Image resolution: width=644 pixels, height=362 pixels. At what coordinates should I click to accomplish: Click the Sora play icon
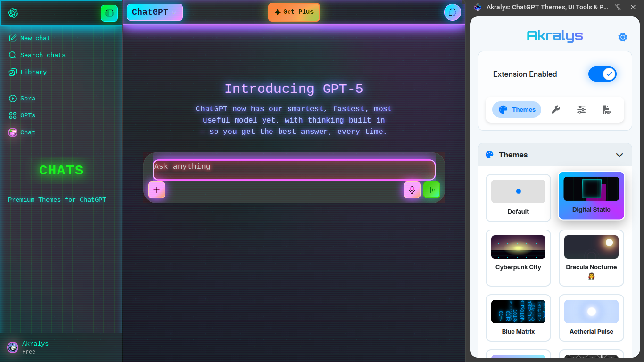click(x=13, y=99)
